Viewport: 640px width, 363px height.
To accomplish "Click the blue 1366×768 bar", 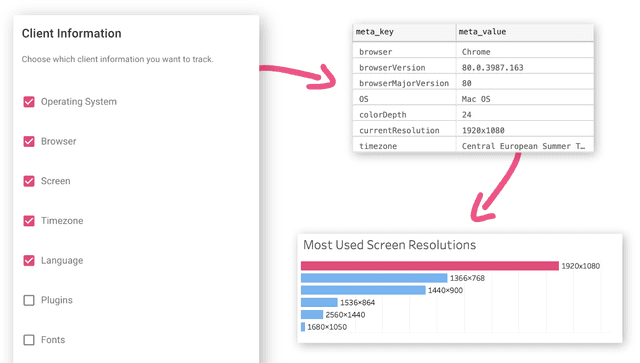I will coord(374,278).
